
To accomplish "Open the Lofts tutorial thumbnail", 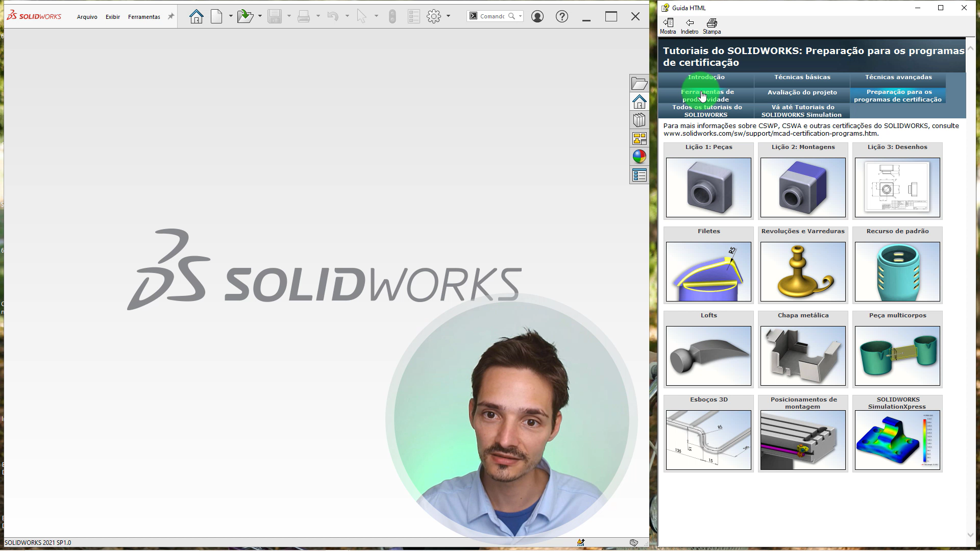I will click(708, 356).
